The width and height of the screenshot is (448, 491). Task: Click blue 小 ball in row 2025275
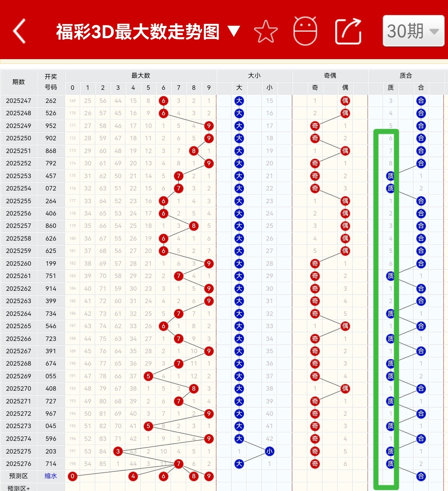(269, 451)
